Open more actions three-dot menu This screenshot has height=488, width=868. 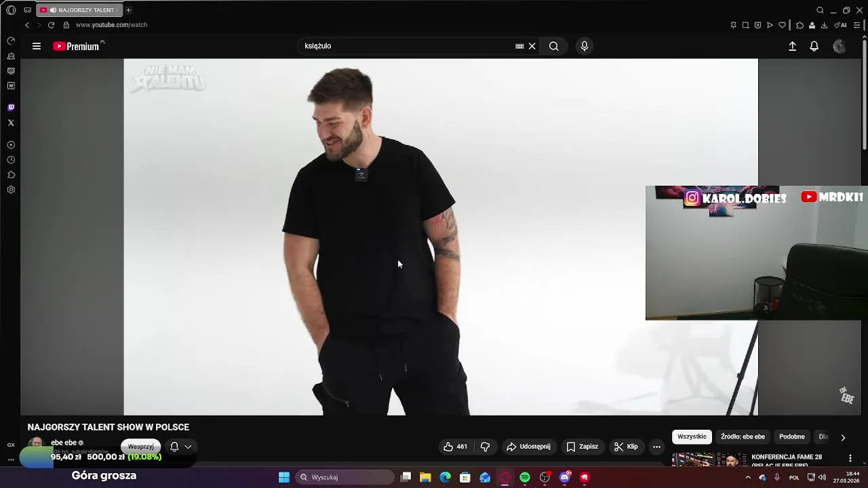pos(656,447)
